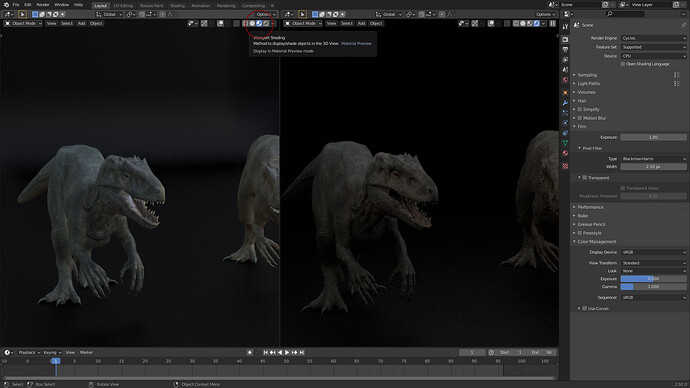Open the Render properties tab icon
Screen dimensions: 690x388
pyautogui.click(x=565, y=40)
